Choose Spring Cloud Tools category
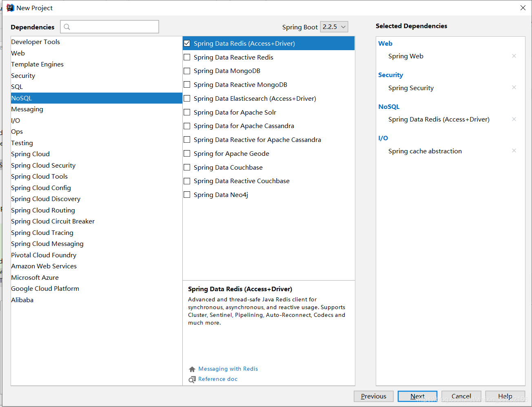 tap(96, 176)
